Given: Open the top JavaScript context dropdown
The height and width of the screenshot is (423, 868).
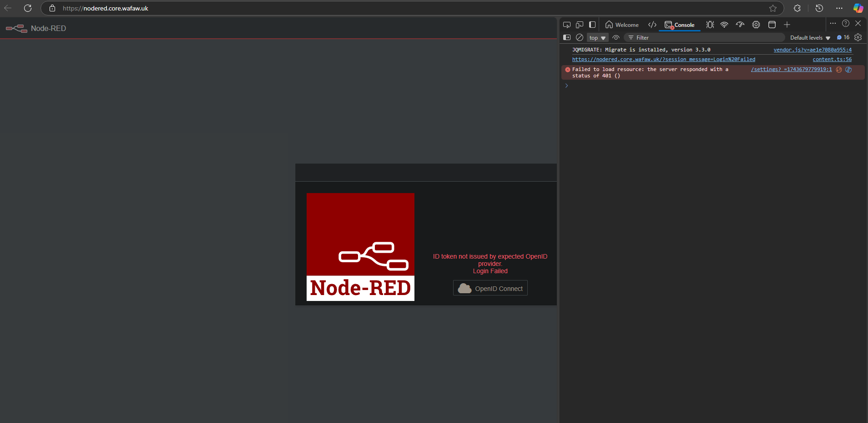Looking at the screenshot, I should [x=597, y=38].
